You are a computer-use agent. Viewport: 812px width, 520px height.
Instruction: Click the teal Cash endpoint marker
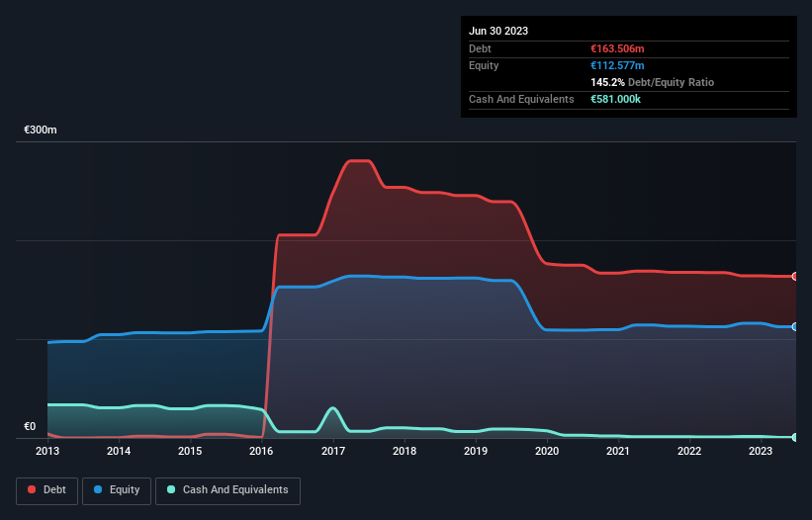click(x=795, y=437)
